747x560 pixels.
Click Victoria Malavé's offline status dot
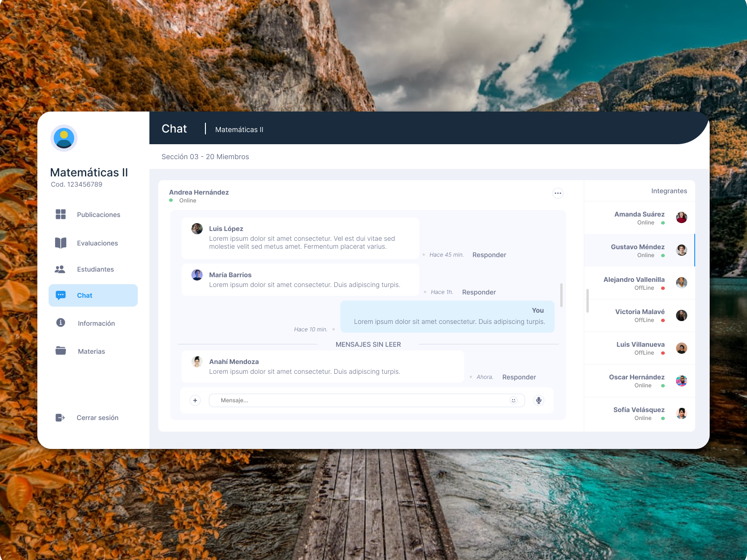(x=663, y=321)
